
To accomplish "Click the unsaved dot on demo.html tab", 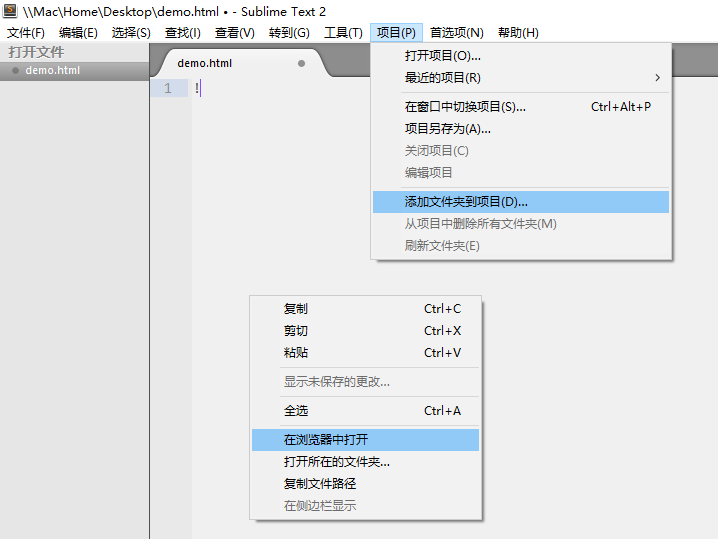I will point(301,63).
